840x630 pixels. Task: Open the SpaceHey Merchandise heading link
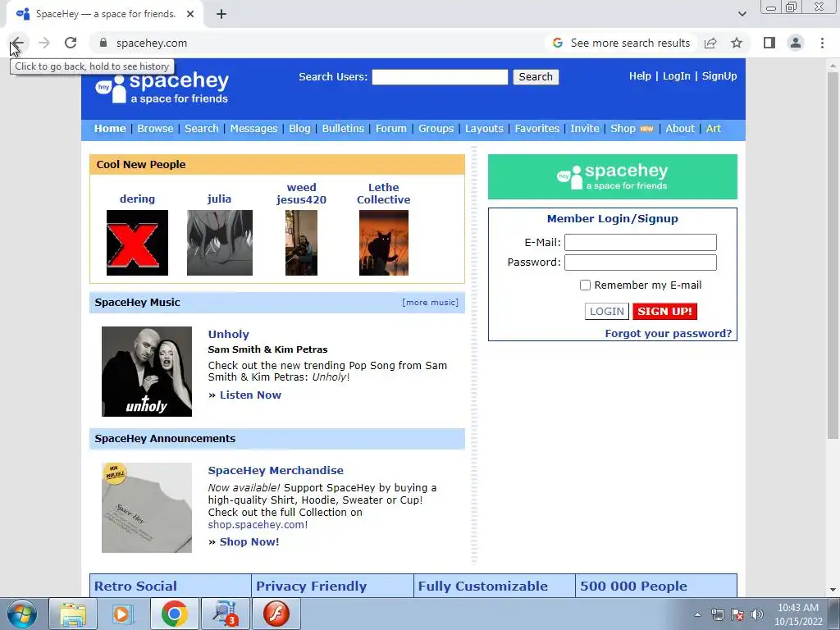tap(276, 470)
